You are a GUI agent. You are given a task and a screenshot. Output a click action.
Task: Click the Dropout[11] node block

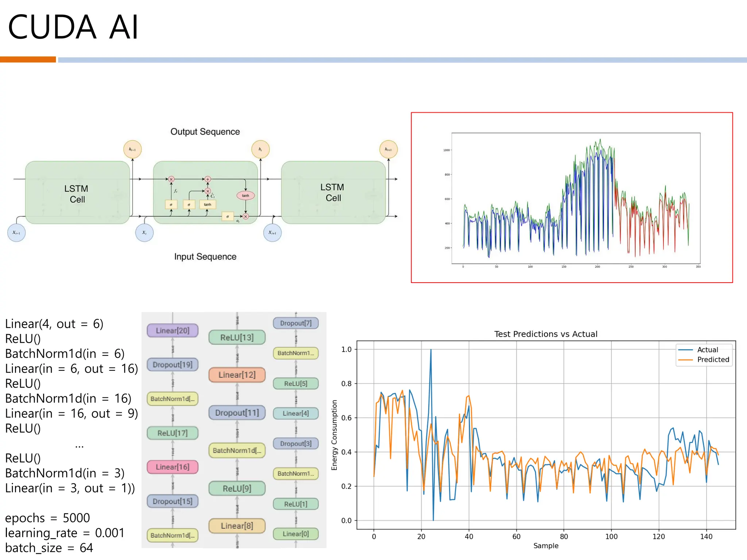click(237, 413)
